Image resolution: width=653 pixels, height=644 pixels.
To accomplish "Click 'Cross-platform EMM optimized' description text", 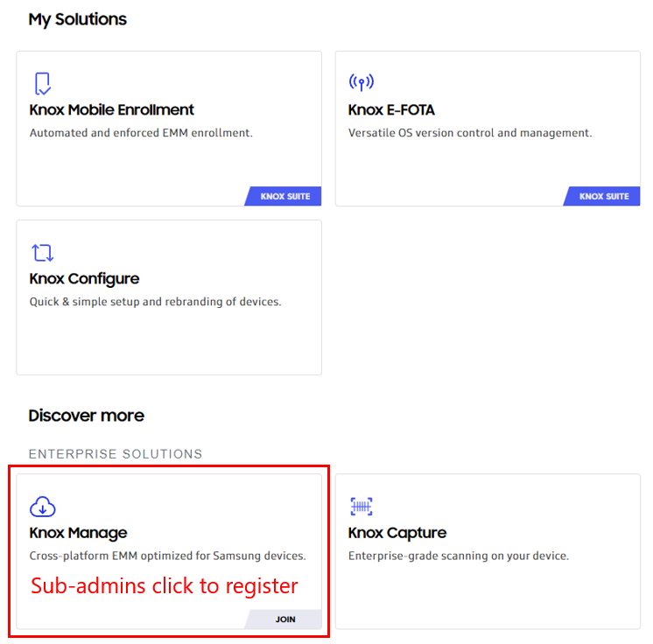I will click(x=167, y=556).
